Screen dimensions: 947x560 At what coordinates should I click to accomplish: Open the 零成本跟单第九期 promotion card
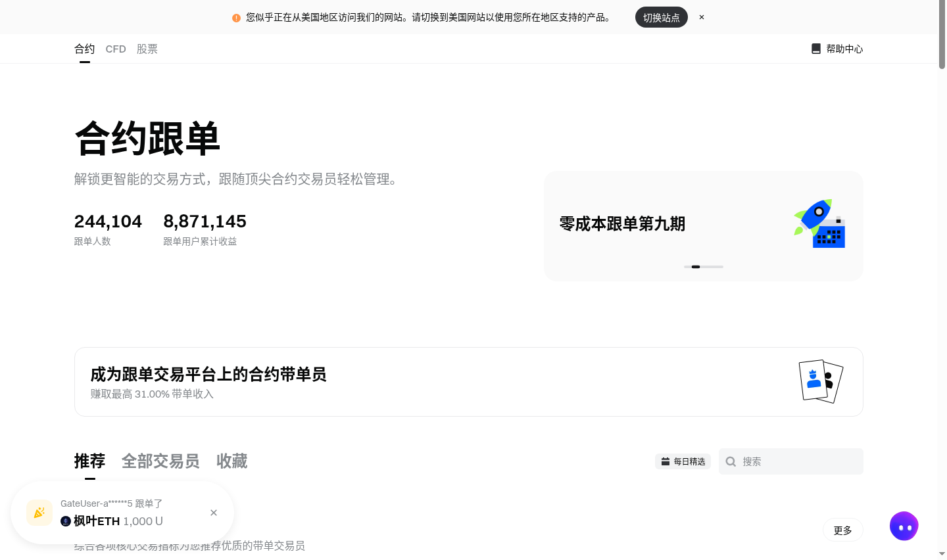(x=704, y=226)
